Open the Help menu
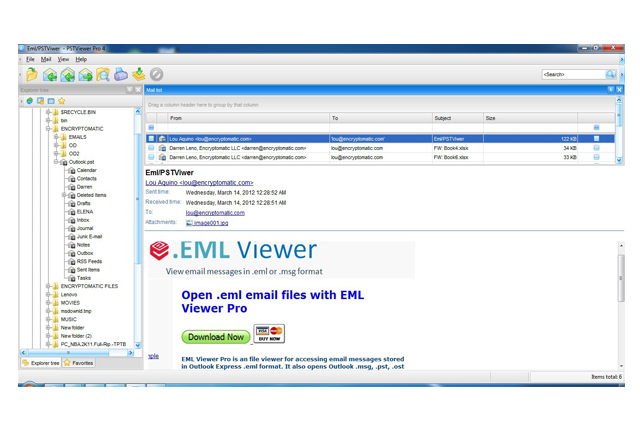This screenshot has width=640, height=426. (81, 59)
